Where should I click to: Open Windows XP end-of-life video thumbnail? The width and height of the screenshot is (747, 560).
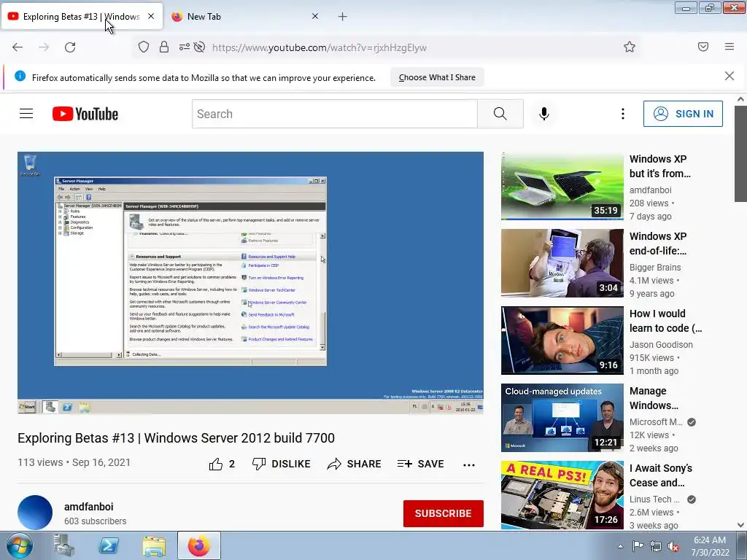[x=562, y=262]
